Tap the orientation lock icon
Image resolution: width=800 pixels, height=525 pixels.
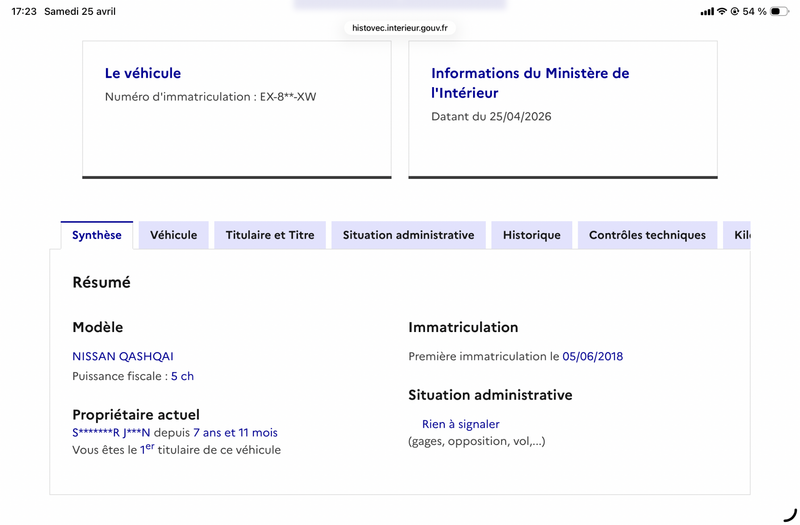tap(735, 11)
